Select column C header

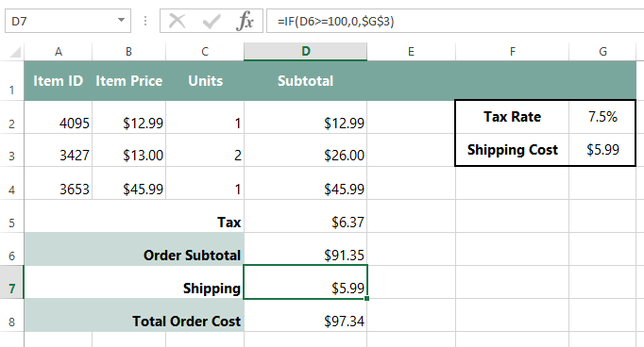[x=205, y=52]
